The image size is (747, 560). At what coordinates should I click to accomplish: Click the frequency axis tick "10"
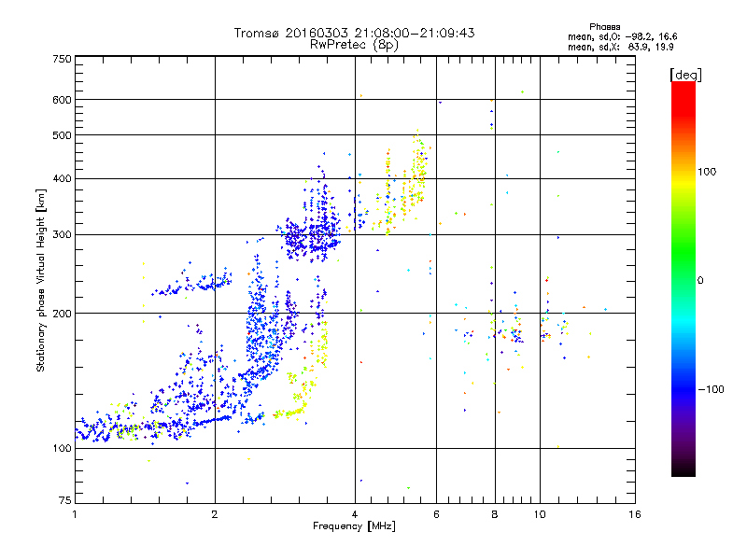540,514
